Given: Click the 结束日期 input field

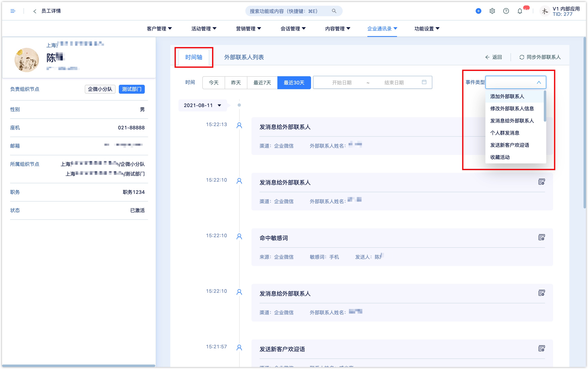Looking at the screenshot, I should (394, 83).
